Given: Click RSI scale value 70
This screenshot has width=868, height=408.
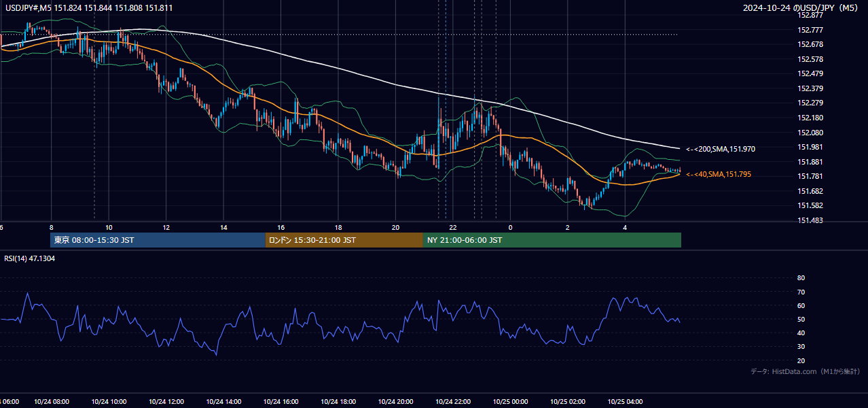Looking at the screenshot, I should point(801,292).
